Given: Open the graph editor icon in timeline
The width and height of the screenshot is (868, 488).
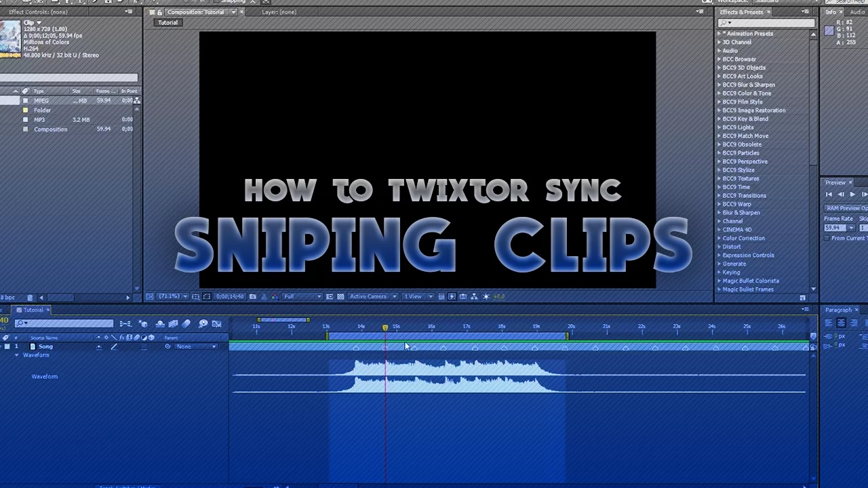Looking at the screenshot, I should coord(217,324).
